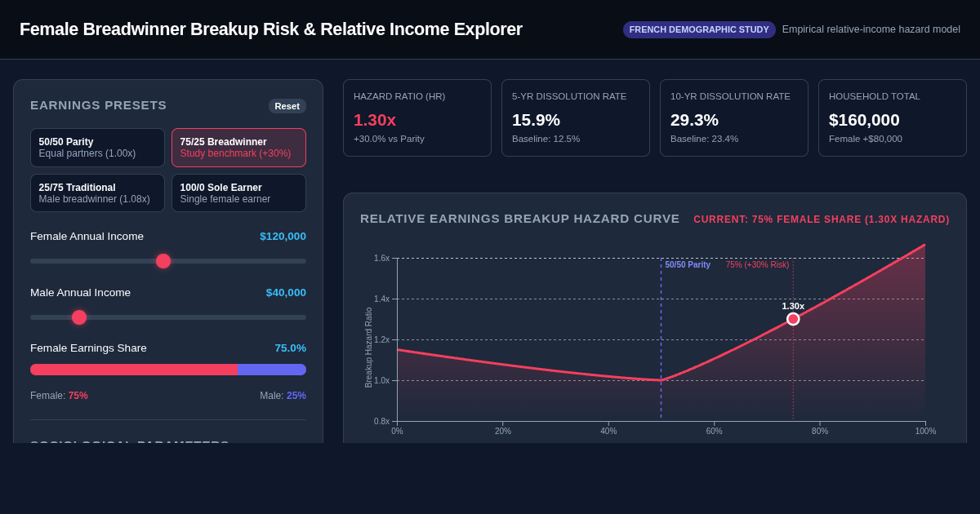This screenshot has width=980, height=514.
Task: Click the Reset button in Earnings Presets
Action: (287, 106)
